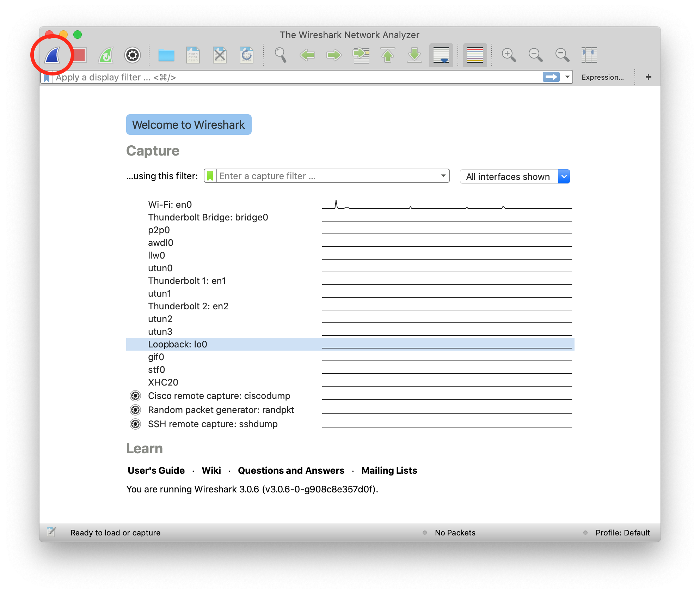Viewport: 700px width, 594px height.
Task: Click the find packet magnifier icon
Action: [281, 55]
